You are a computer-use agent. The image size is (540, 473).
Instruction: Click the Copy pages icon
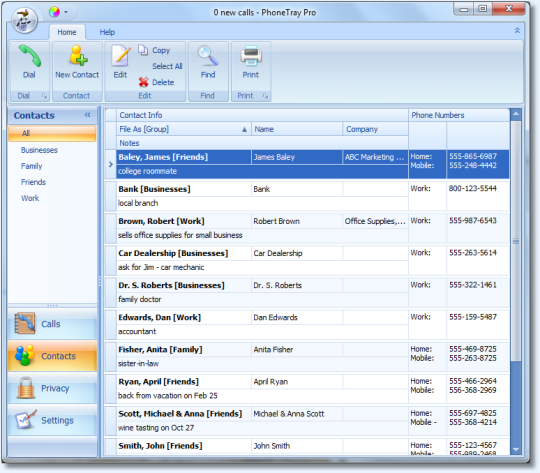pyautogui.click(x=143, y=50)
